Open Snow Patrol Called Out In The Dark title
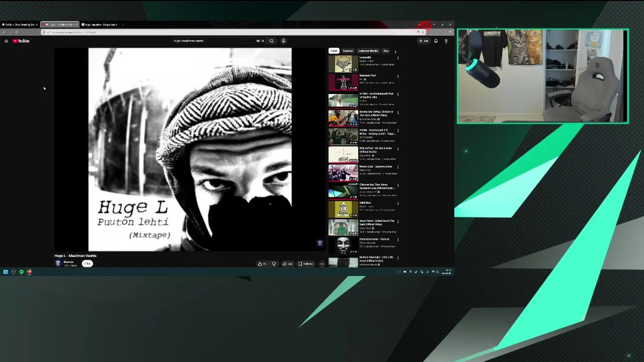 click(377, 223)
